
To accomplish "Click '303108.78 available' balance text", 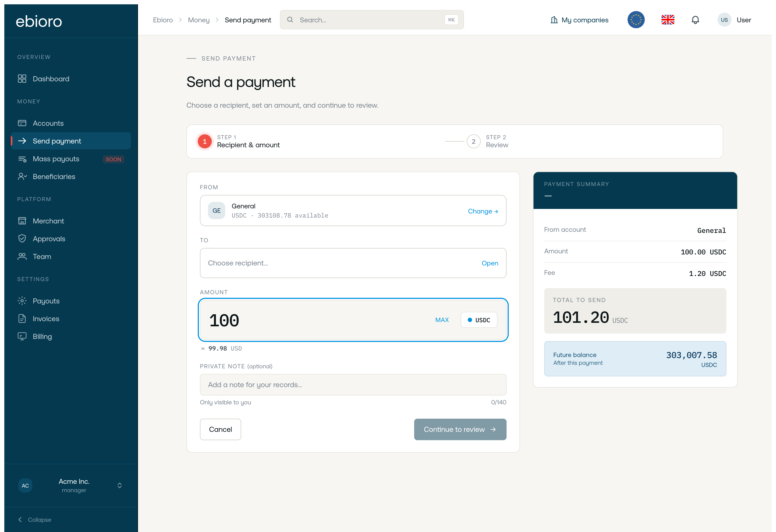I will 293,215.
